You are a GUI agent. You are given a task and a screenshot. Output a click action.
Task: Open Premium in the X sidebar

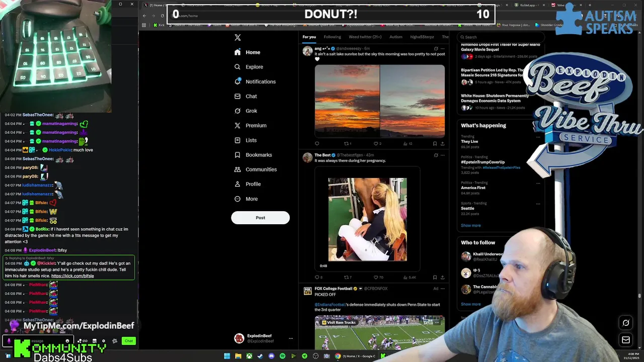tap(251, 125)
